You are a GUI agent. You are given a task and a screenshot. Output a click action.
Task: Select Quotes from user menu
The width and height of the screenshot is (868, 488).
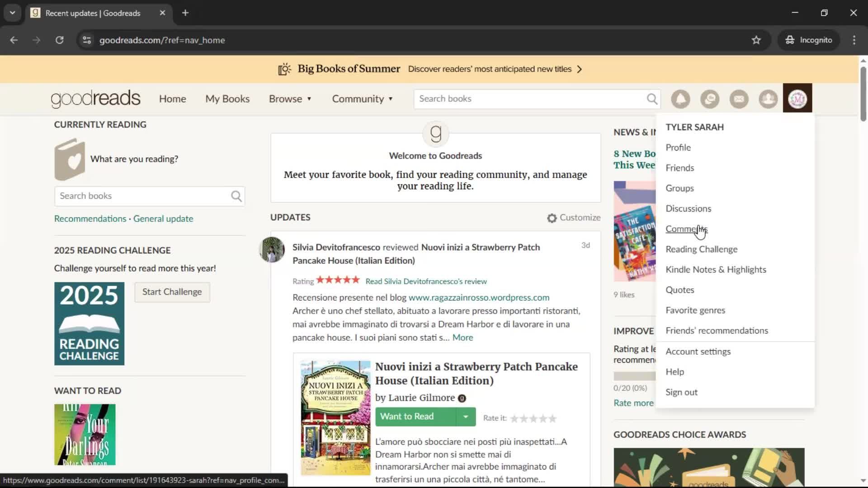coord(679,290)
